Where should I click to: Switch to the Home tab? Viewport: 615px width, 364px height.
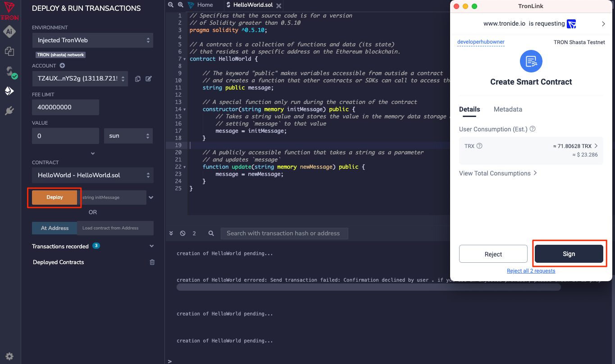click(x=200, y=5)
